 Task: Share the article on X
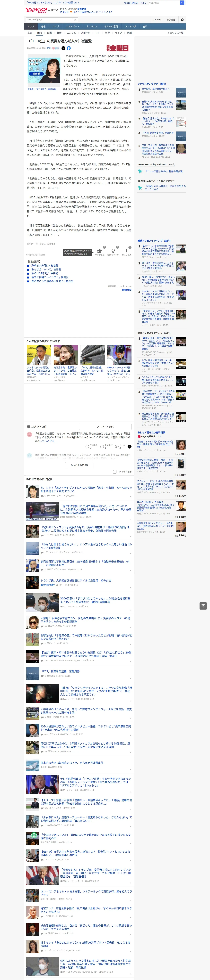coord(64,48)
